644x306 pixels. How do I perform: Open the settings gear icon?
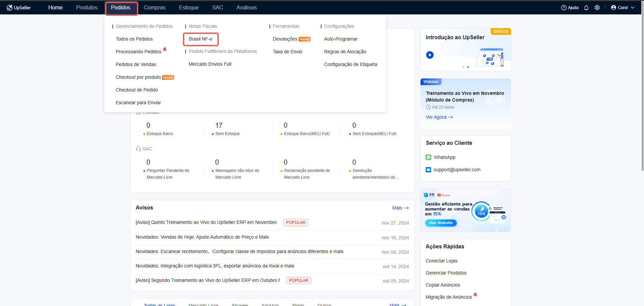(597, 7)
